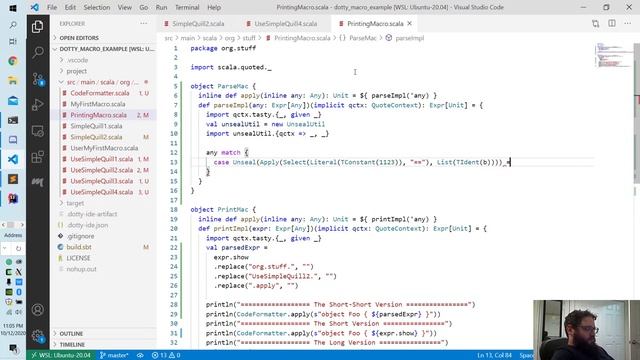This screenshot has width=640, height=360.
Task: Click the editor vertical scrollbar
Action: pos(637,113)
